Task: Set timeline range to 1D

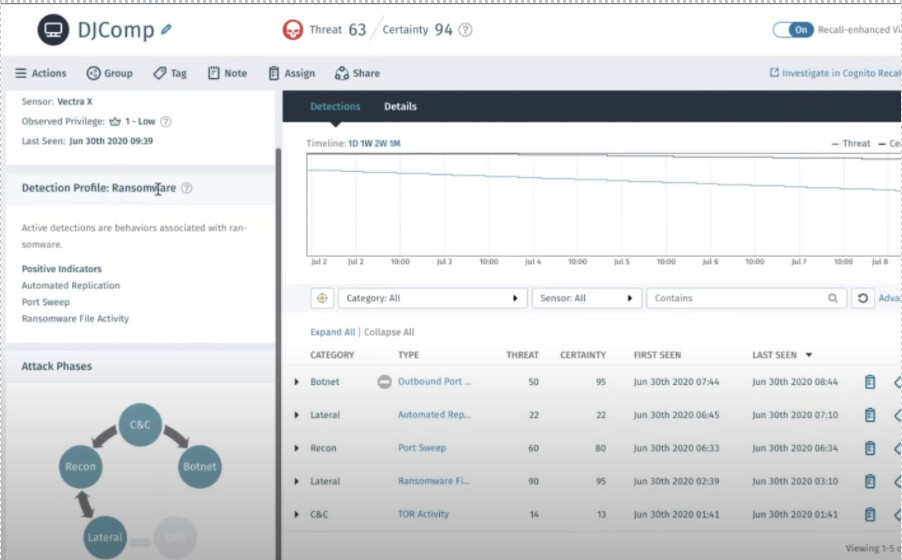Action: [353, 143]
